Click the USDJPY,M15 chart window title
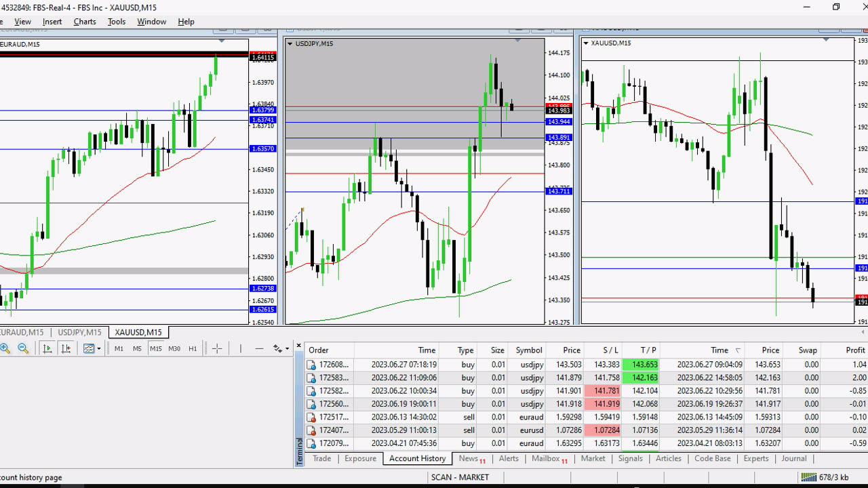Viewport: 868px width, 488px height. 314,43
